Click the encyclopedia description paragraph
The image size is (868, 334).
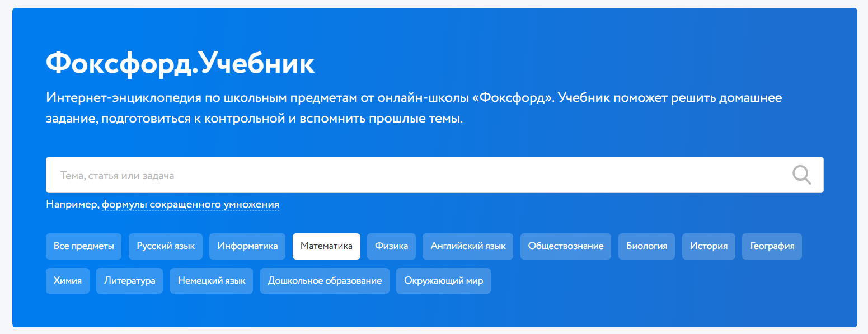[x=414, y=109]
